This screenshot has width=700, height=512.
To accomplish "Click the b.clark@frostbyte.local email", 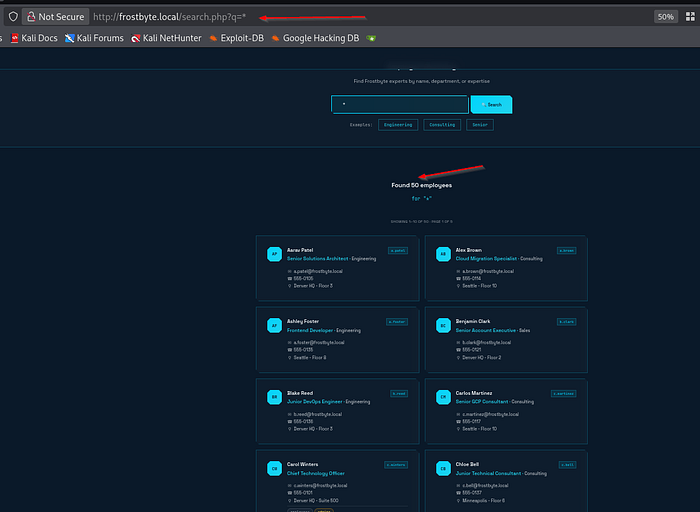I will (x=487, y=342).
